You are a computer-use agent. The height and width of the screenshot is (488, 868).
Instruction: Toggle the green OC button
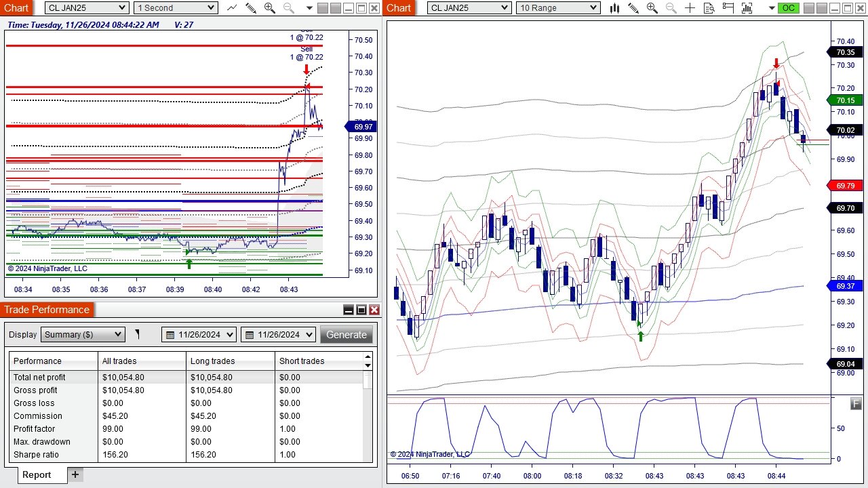[788, 8]
